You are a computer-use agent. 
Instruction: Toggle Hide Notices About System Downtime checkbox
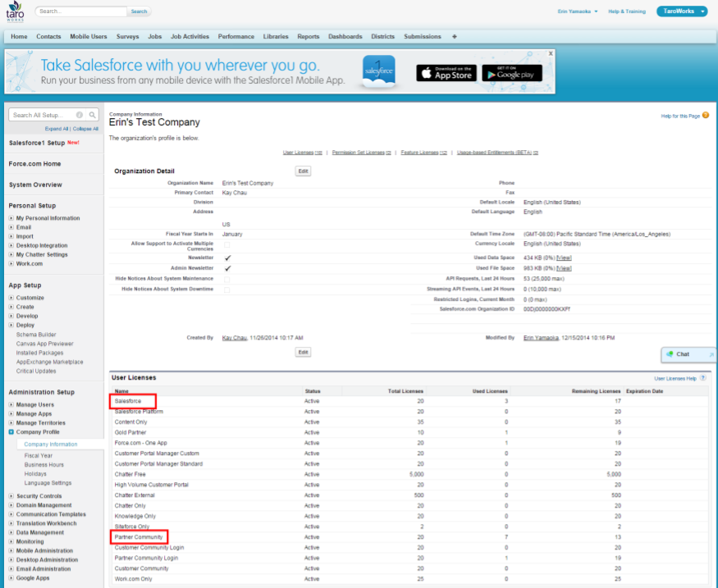pyautogui.click(x=227, y=289)
